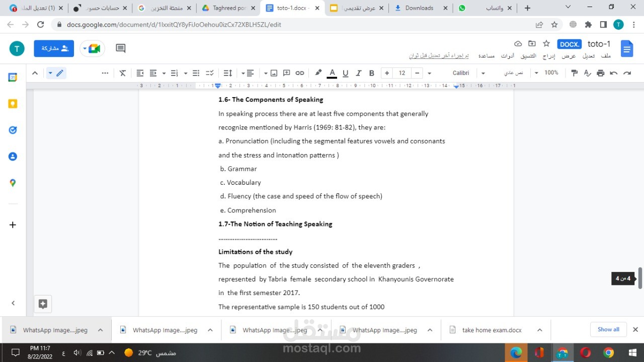Click the paint format roller icon
This screenshot has height=362, width=644.
(575, 73)
